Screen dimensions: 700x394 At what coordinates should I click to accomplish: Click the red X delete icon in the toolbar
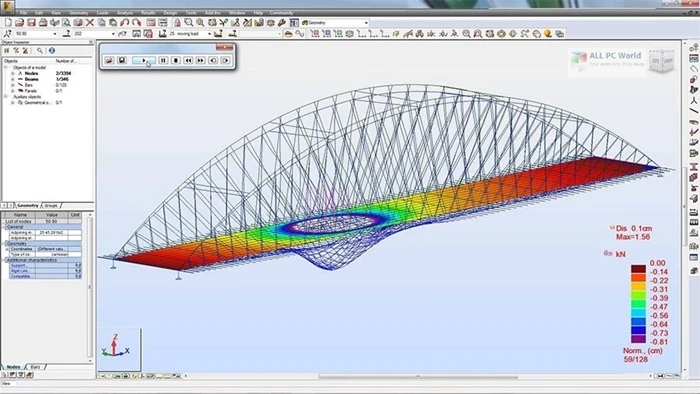click(x=90, y=22)
